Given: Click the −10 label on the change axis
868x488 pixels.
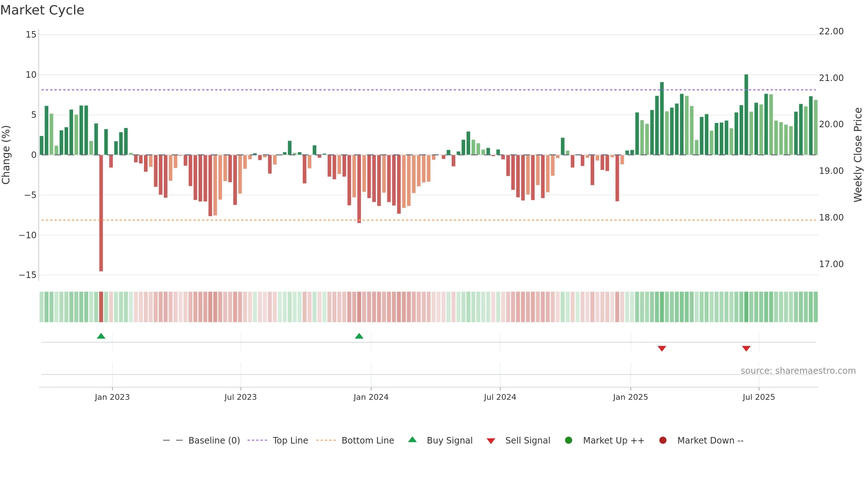Looking at the screenshot, I should [28, 235].
